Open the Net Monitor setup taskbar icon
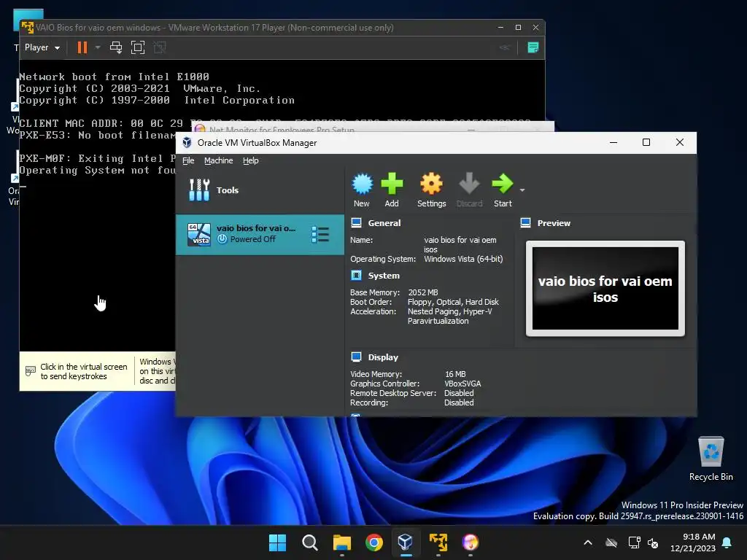Screen dimensions: 747x560 point(471,542)
